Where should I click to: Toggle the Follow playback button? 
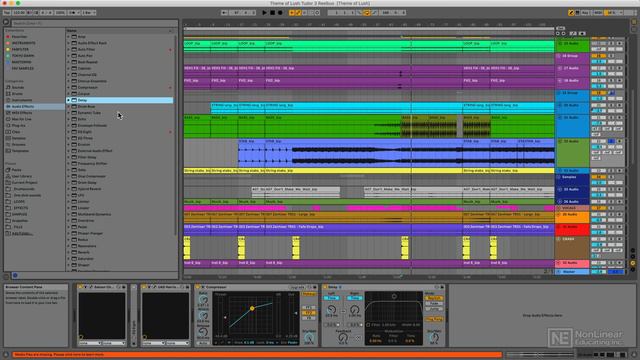click(x=224, y=13)
